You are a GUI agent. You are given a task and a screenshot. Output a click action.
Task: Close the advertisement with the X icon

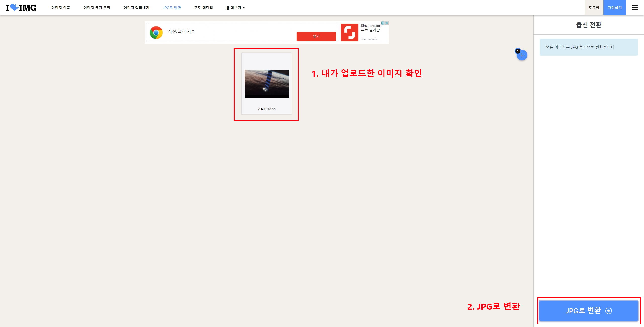coord(386,23)
